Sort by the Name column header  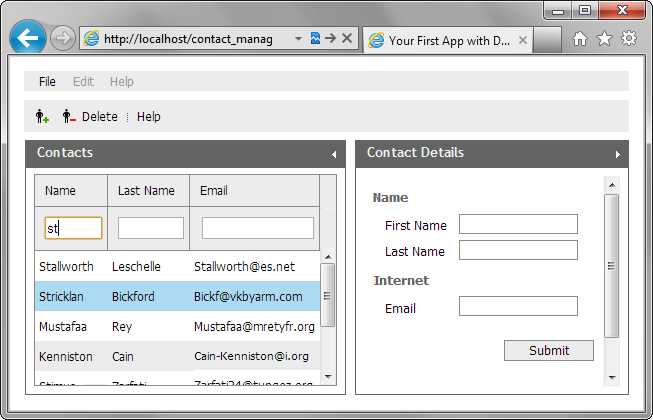[x=71, y=191]
